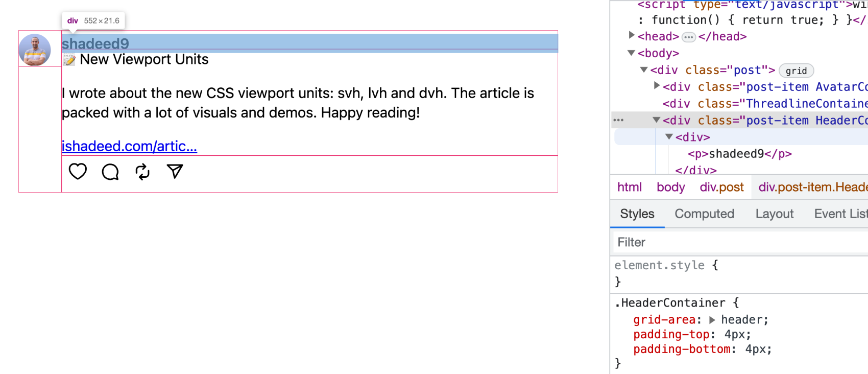Screen dimensions: 868x374
Task: Select div.post in the breadcrumb bar
Action: (x=721, y=188)
